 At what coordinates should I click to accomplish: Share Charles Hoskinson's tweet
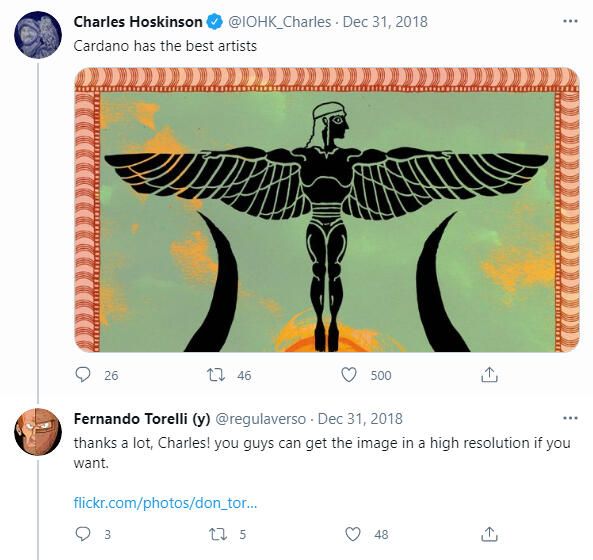[489, 375]
